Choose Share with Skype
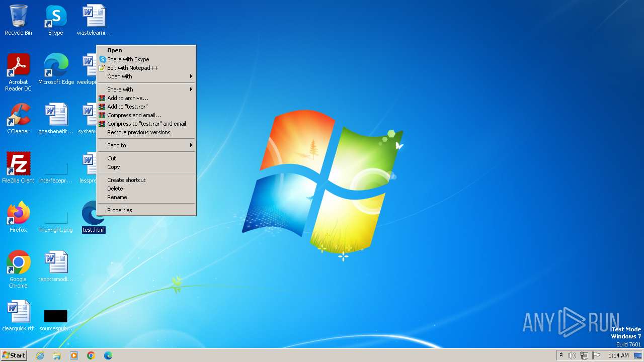 point(146,59)
